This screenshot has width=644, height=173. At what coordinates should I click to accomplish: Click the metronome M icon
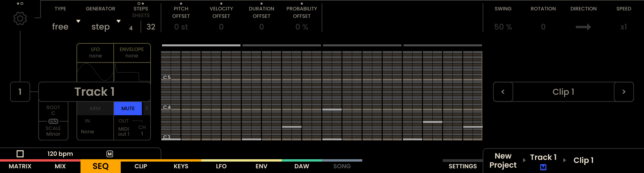pos(110,154)
